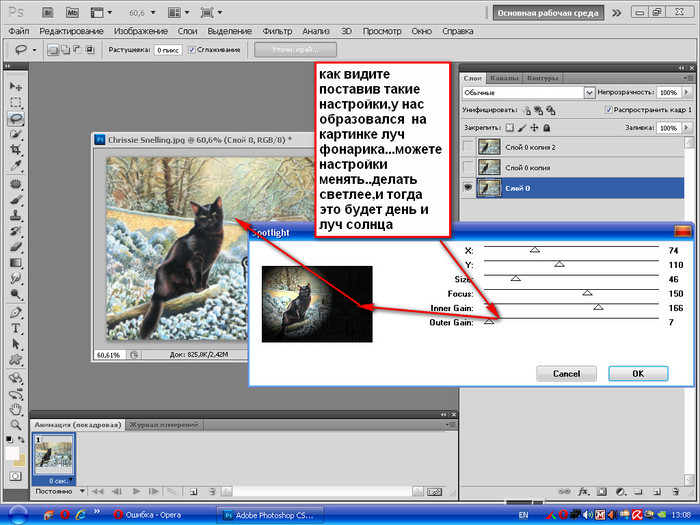Click the Ошибка - Opera taskbar button
700x525 pixels.
(148, 515)
